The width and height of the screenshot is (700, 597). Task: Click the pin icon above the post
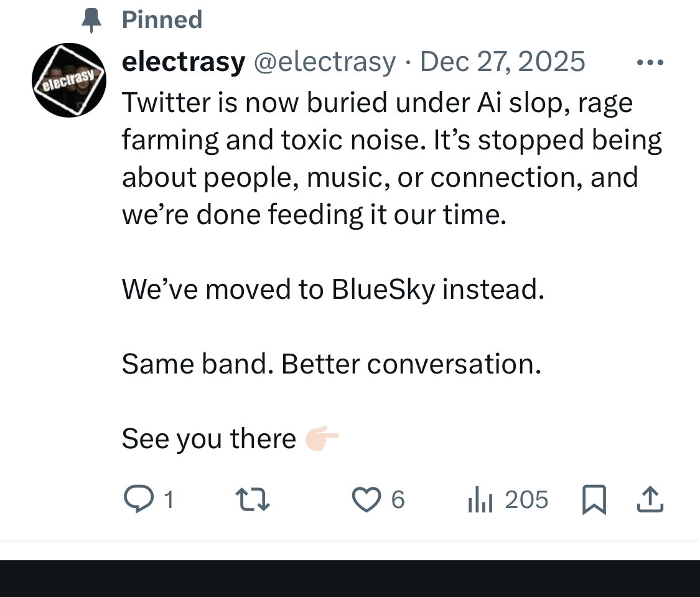pos(91,21)
